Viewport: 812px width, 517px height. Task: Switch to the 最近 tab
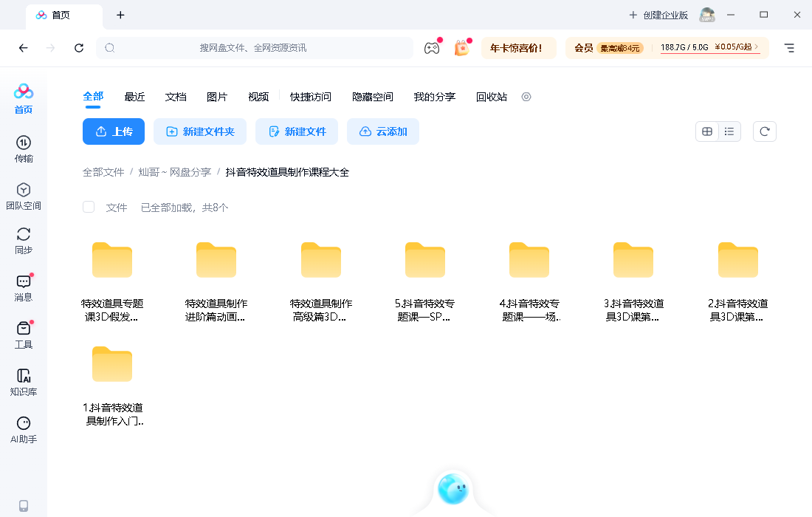coord(134,97)
